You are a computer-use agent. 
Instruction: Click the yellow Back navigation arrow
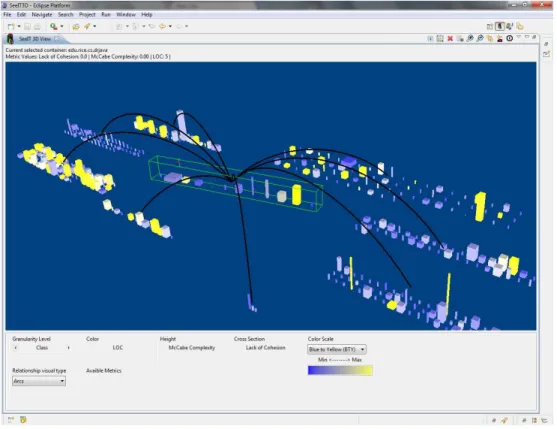pyautogui.click(x=162, y=26)
